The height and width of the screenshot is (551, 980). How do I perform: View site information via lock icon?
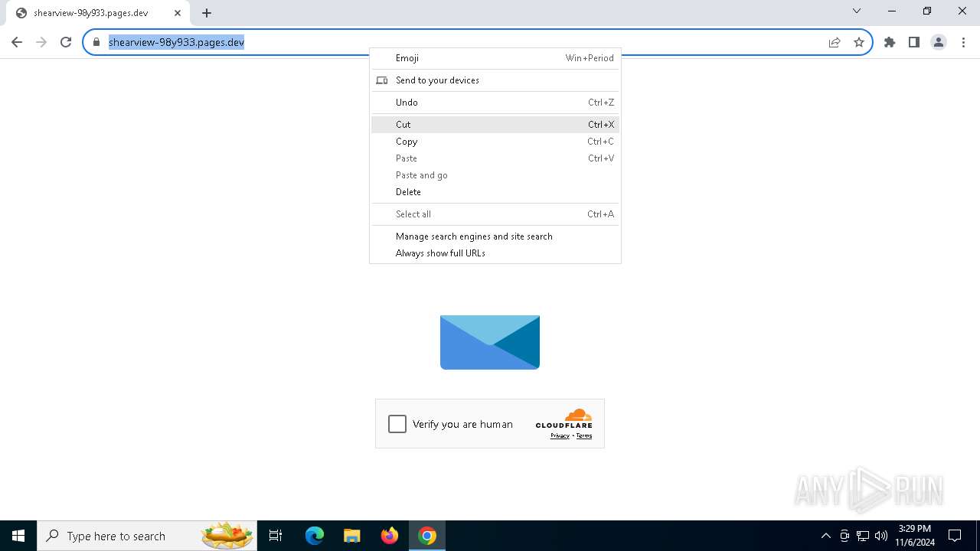click(x=96, y=42)
